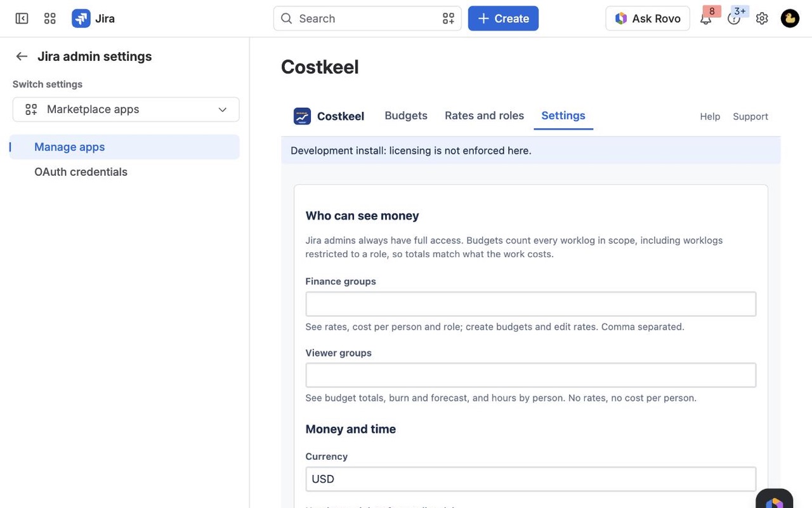Viewport: 812px width, 508px height.
Task: Open the settings gear icon
Action: coord(762,18)
